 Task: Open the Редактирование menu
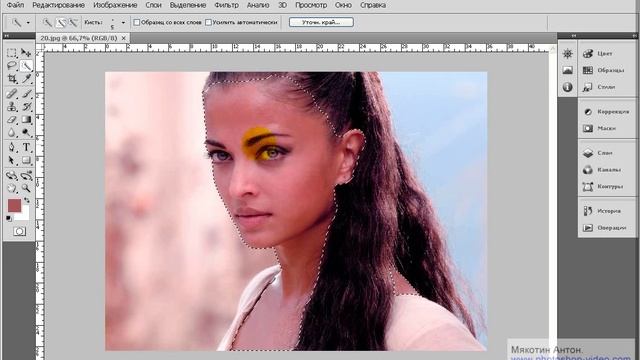58,5
